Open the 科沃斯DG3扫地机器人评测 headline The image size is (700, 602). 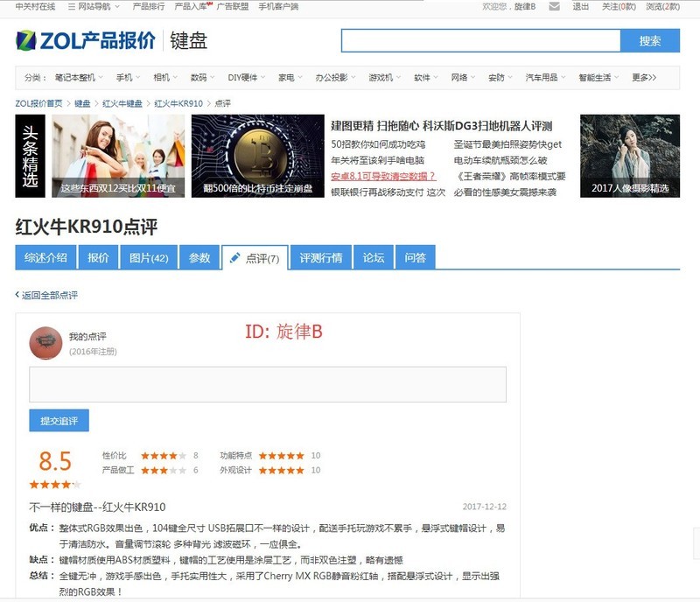442,126
